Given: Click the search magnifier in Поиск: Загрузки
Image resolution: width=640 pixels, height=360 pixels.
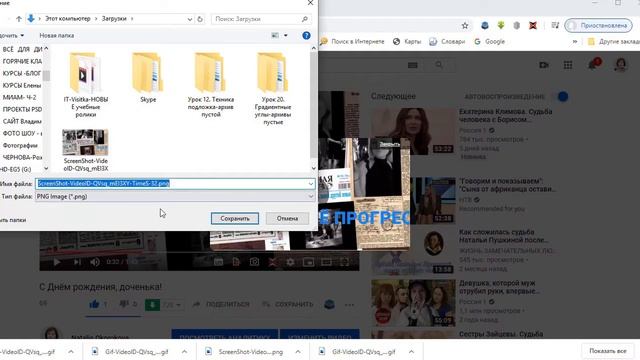Looking at the screenshot, I should coord(304,19).
